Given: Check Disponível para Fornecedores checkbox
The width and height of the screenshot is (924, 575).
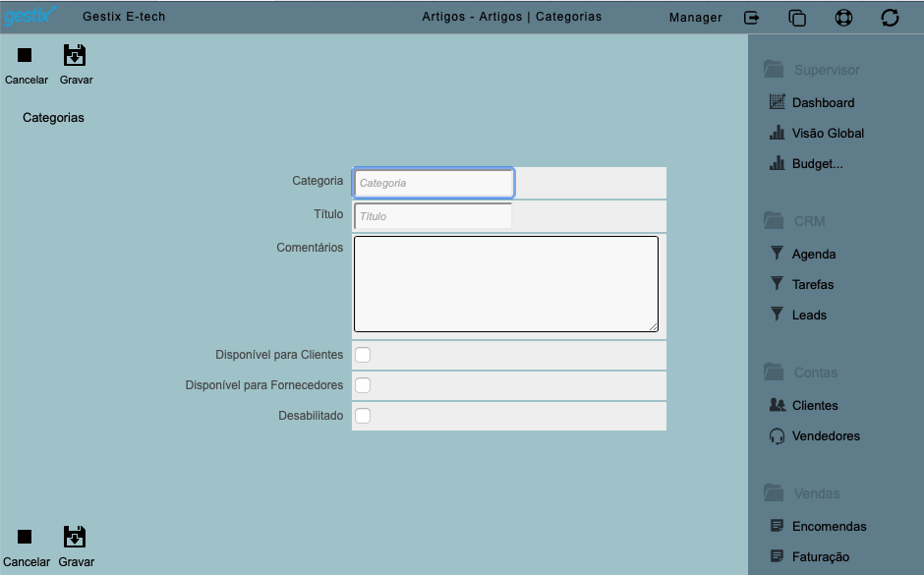Looking at the screenshot, I should tap(363, 385).
